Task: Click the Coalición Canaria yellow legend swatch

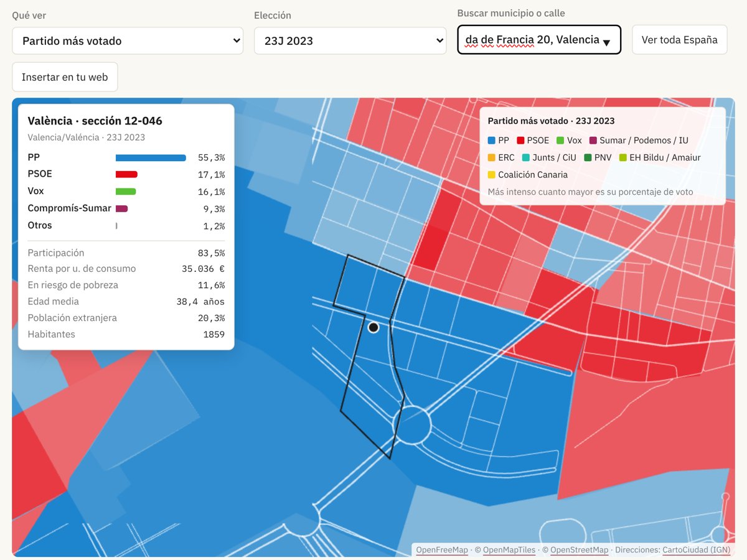Action: tap(491, 175)
